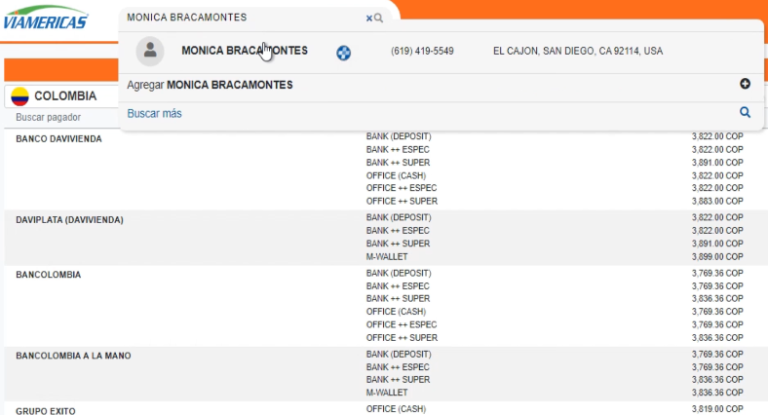Select the BANCO DAVIVIENDA payer

tap(59, 138)
